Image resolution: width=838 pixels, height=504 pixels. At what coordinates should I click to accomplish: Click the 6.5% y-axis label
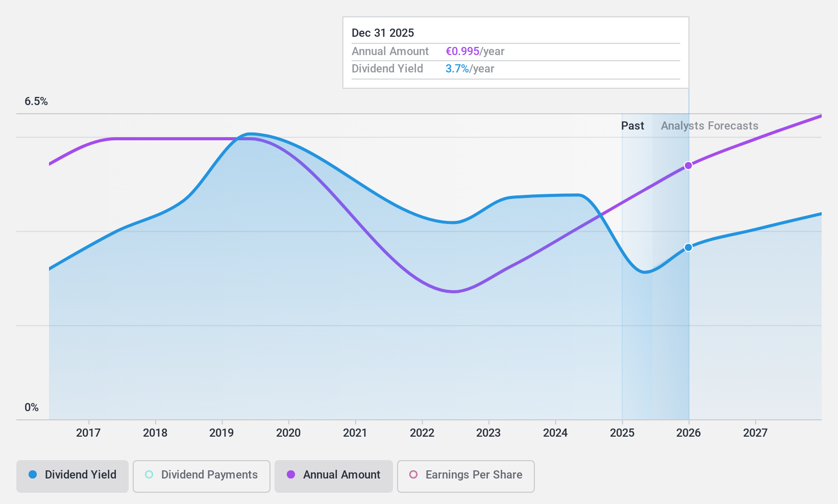point(36,101)
